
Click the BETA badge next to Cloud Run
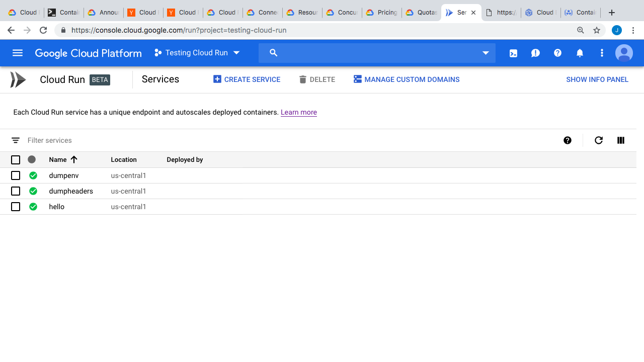pos(100,79)
